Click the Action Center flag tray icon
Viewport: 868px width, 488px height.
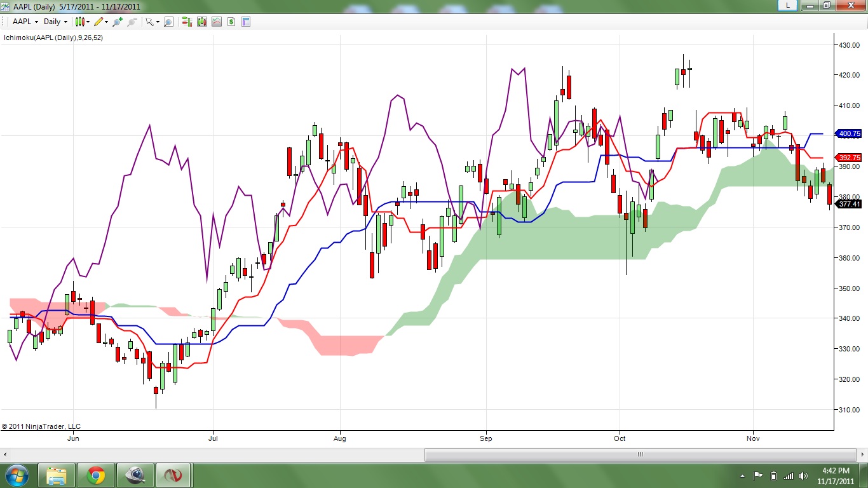tap(758, 476)
